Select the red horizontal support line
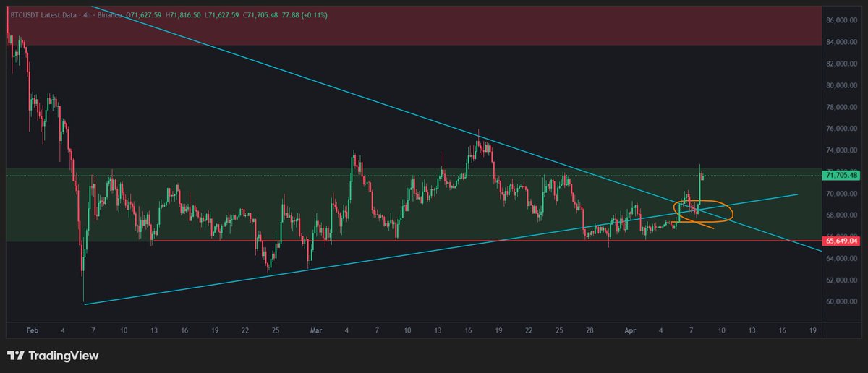Image resolution: width=868 pixels, height=373 pixels. point(434,241)
